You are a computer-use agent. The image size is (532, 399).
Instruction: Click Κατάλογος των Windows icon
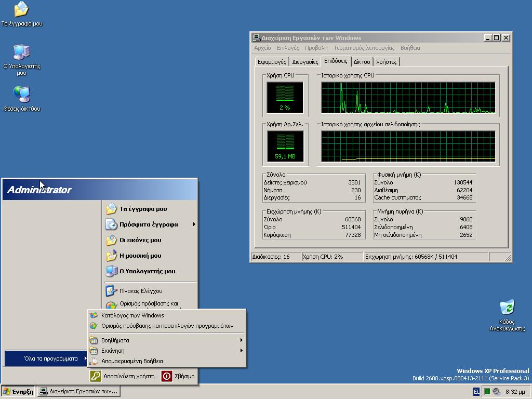click(94, 315)
